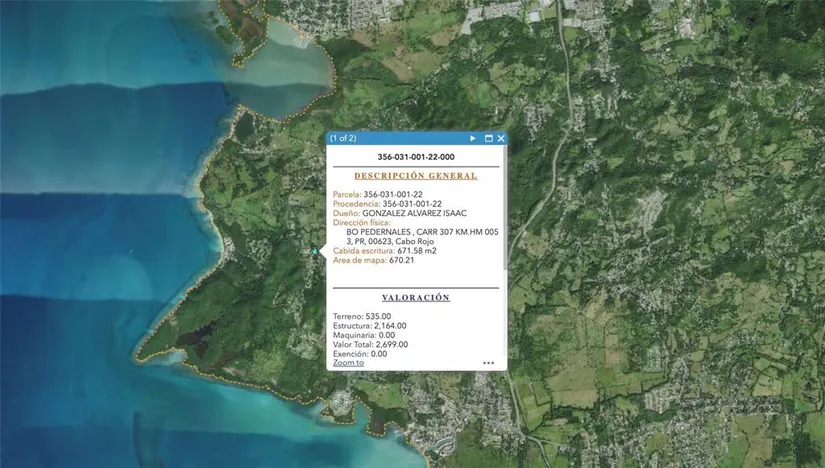Maximize the parcel info popup
Screen dimensions: 825x468
click(489, 138)
